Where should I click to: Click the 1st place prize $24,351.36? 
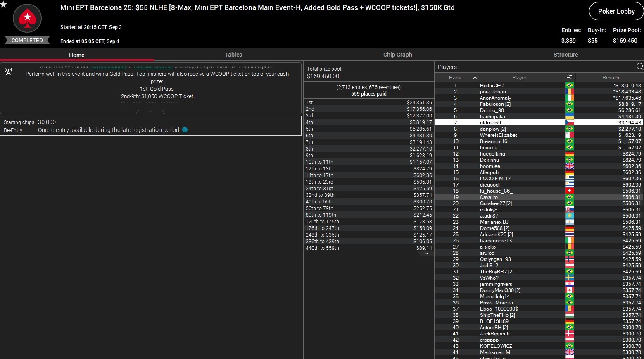point(419,102)
